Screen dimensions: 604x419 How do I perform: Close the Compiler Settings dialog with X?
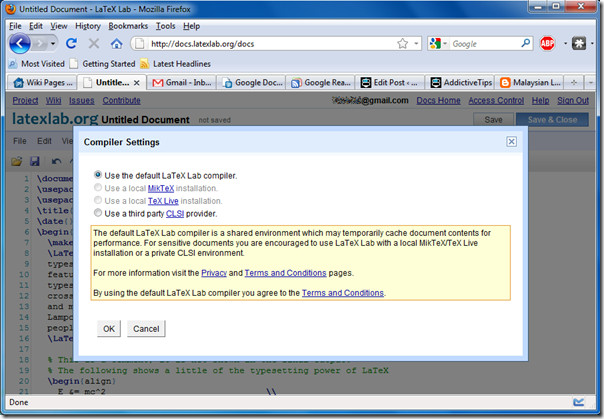(511, 142)
